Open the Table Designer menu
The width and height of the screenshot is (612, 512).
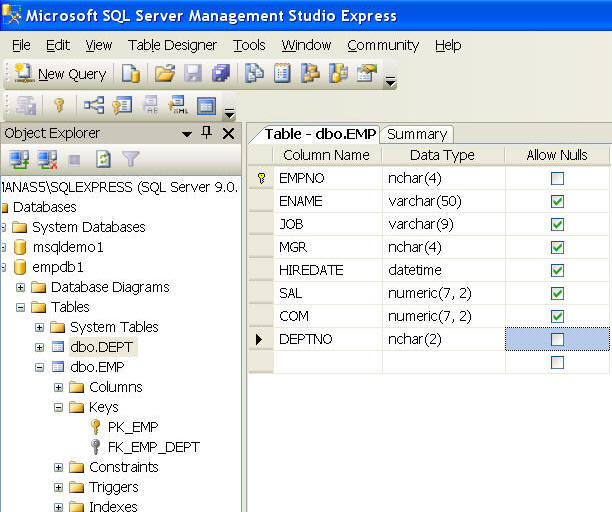[x=172, y=45]
